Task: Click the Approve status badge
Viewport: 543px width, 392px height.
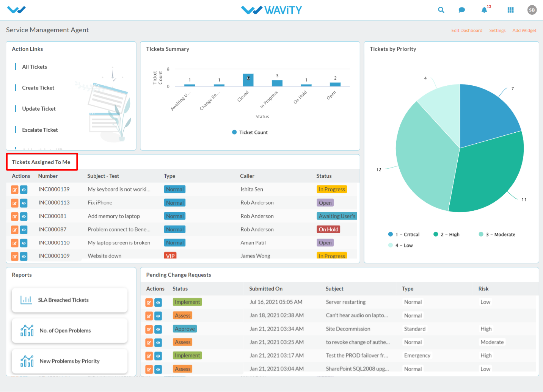Action: [185, 329]
